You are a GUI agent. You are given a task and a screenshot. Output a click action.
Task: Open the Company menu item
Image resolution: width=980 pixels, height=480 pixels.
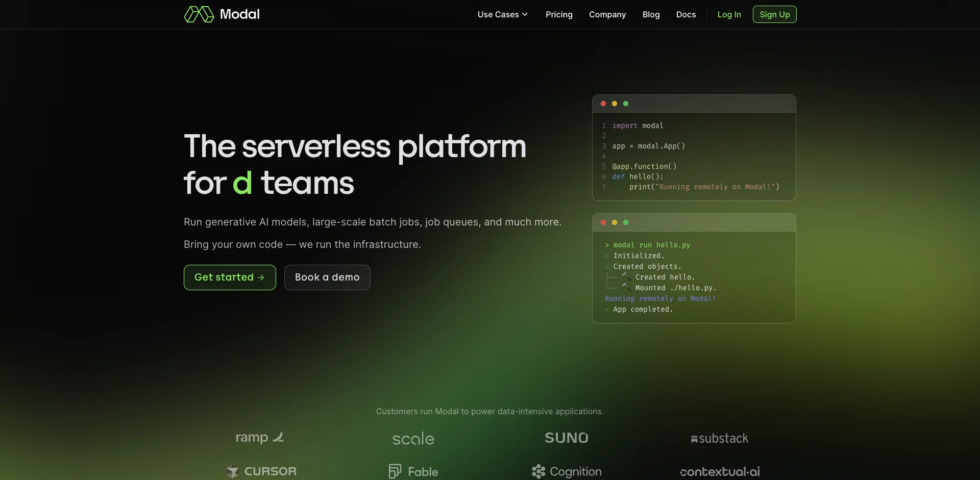coord(607,14)
